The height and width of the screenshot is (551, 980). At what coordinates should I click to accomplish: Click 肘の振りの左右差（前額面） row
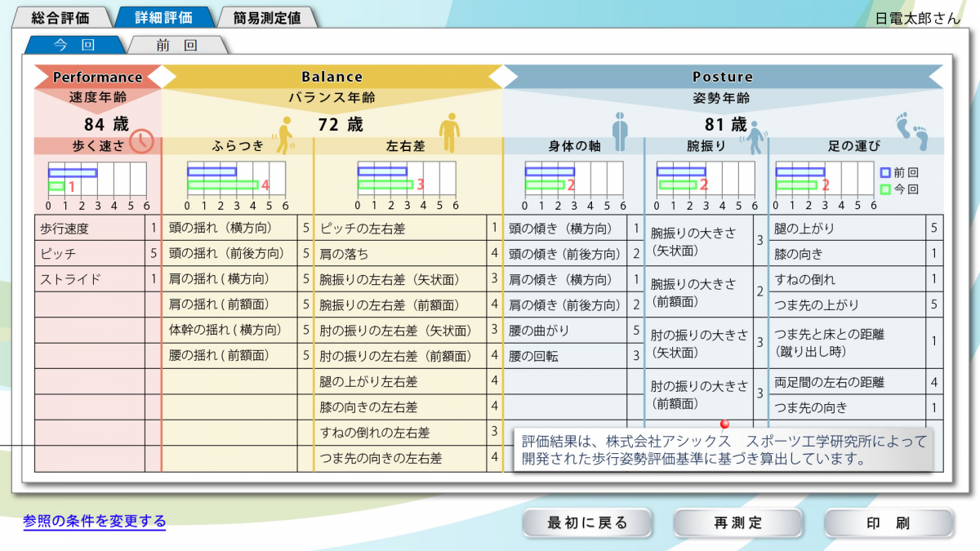pyautogui.click(x=408, y=355)
